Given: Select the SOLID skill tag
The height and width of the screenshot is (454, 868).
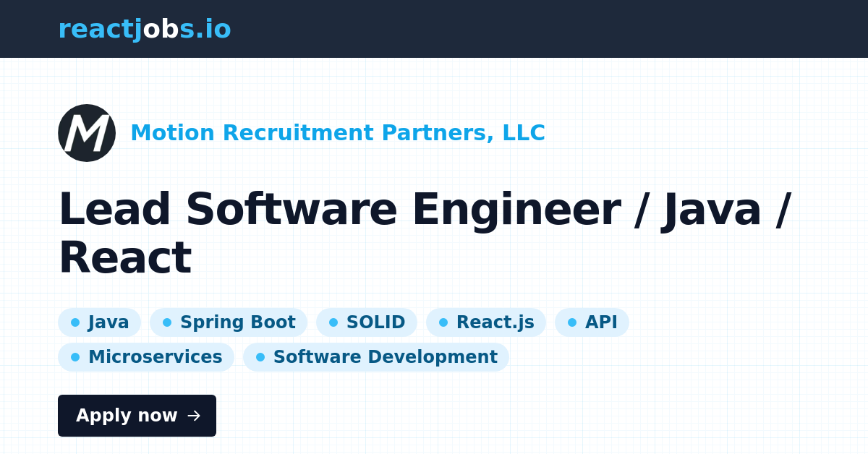Looking at the screenshot, I should tap(367, 322).
